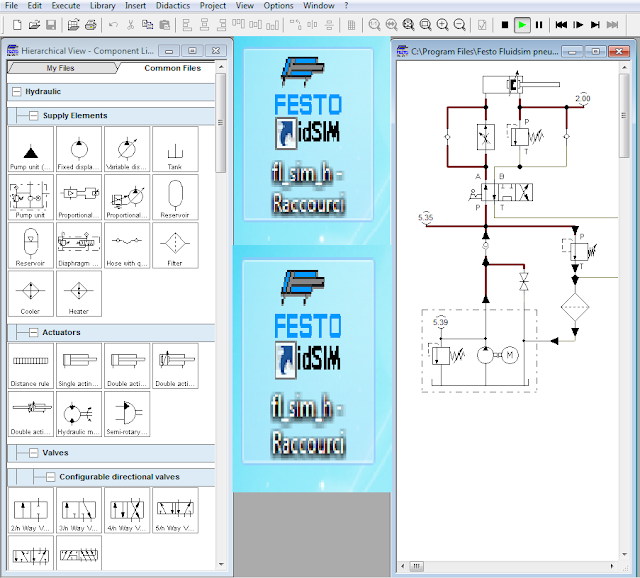This screenshot has width=640, height=578.
Task: Open the upper FESTO fl_sim_h shortcut
Action: coord(308,135)
